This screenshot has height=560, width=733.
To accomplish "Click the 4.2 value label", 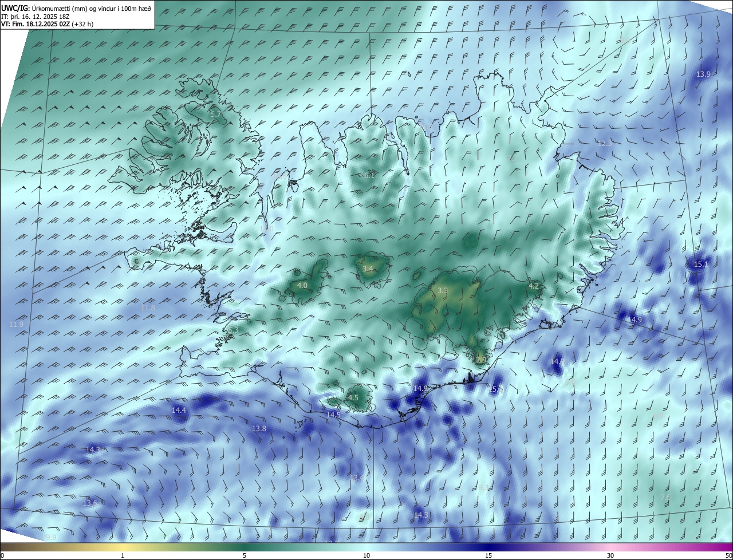I will 534,286.
